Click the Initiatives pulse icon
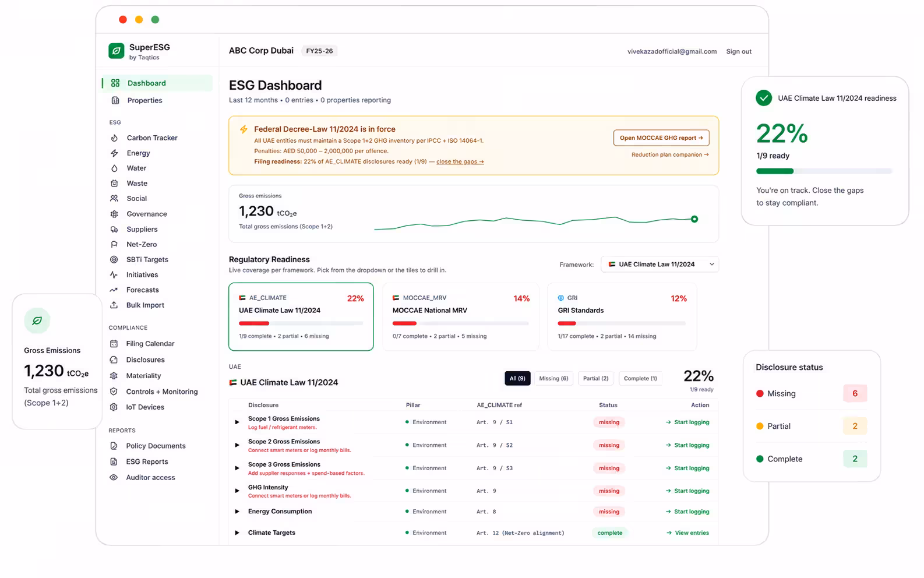 114,275
